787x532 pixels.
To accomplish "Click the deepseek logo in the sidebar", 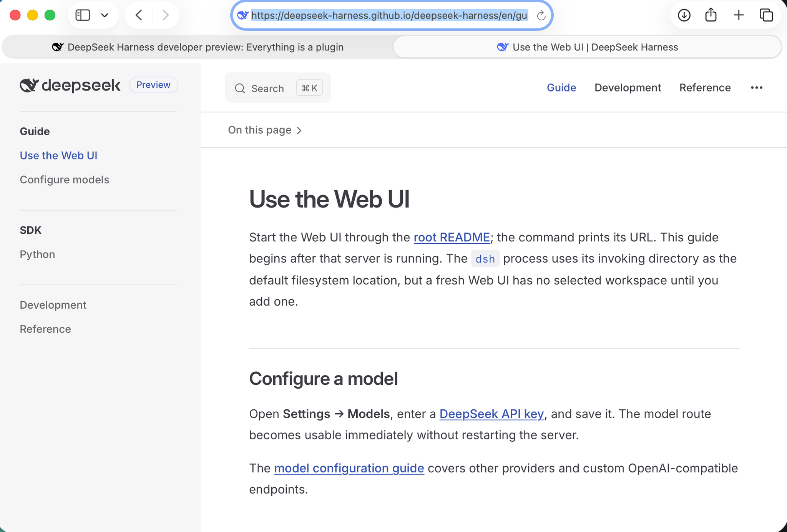I will [70, 85].
